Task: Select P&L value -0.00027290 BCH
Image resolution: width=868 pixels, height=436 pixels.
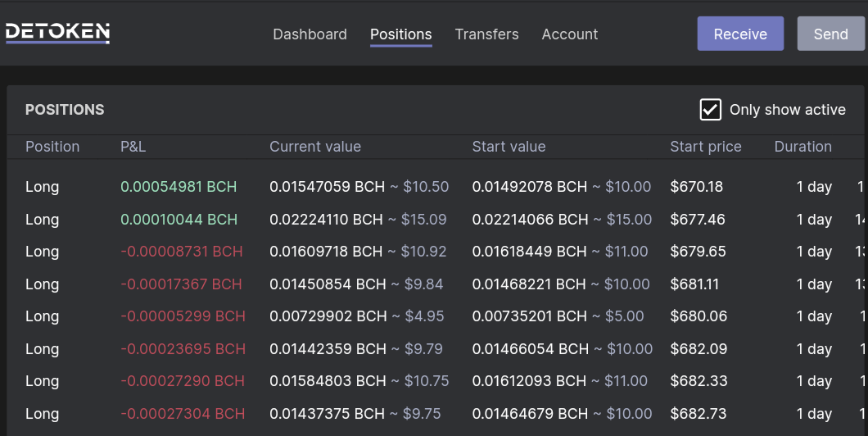Action: click(182, 381)
